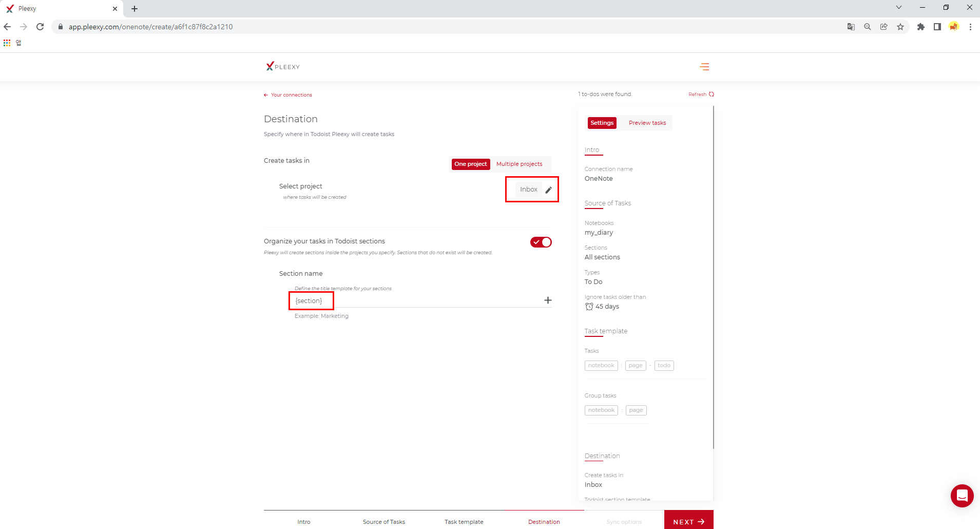Click the todo tag under Tasks

click(664, 366)
